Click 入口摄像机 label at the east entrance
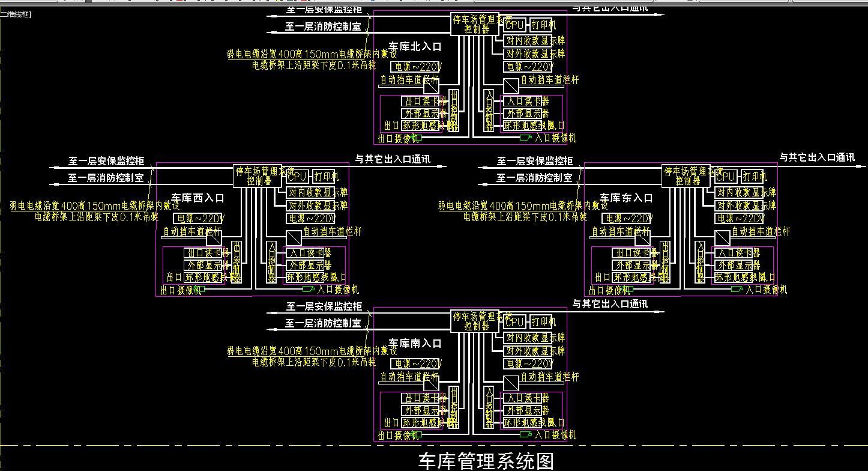Image resolution: width=868 pixels, height=471 pixels. click(767, 290)
